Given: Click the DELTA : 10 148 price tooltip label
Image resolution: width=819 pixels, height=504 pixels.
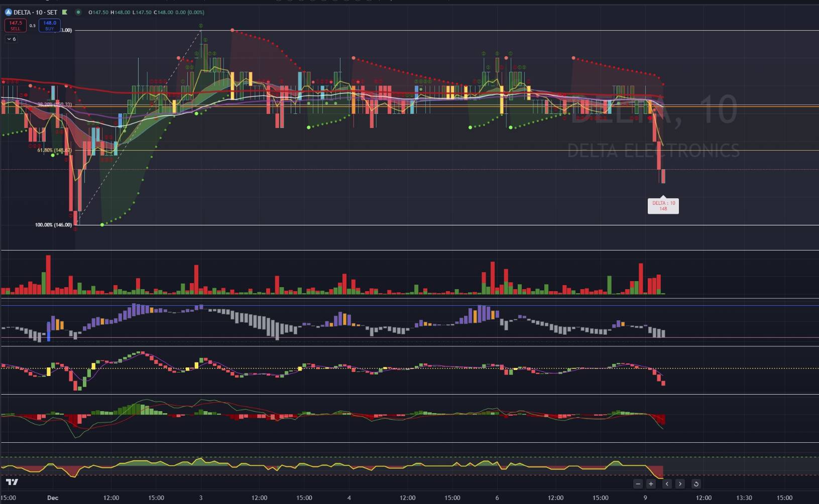Looking at the screenshot, I should (x=663, y=206).
